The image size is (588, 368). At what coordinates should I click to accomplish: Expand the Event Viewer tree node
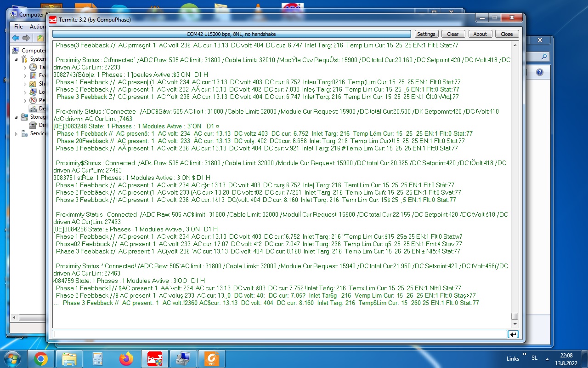pyautogui.click(x=25, y=75)
